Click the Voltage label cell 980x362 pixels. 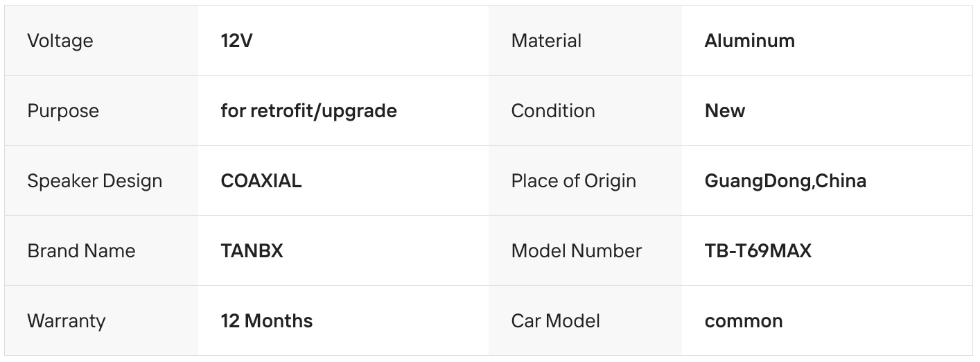60,41
